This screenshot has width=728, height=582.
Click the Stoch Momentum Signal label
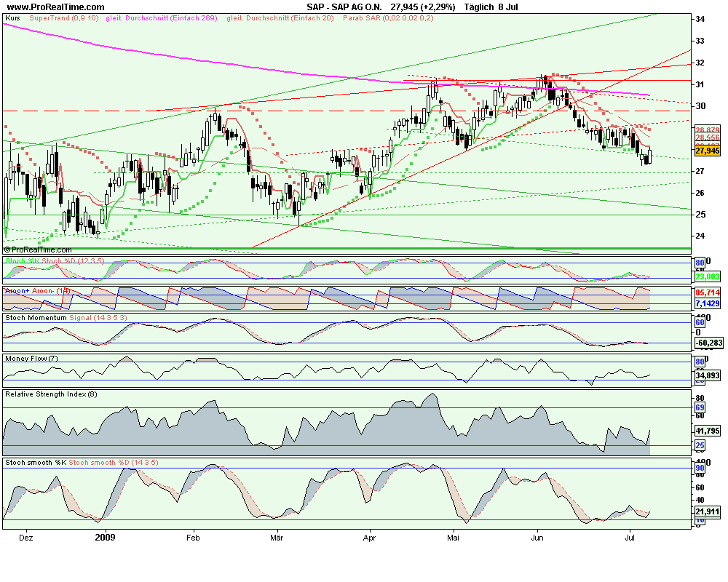coord(66,318)
